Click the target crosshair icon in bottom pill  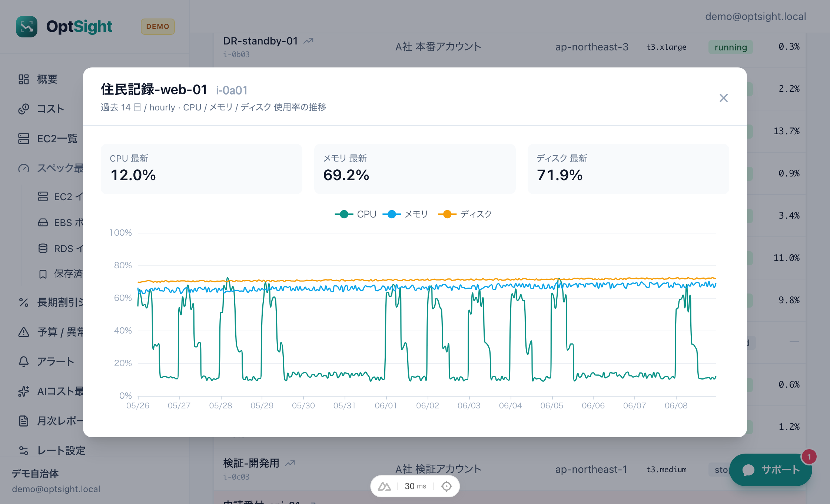tap(446, 486)
